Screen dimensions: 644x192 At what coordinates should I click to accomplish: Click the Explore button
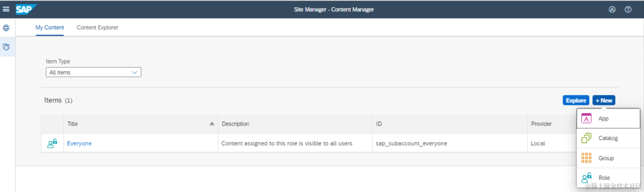[x=576, y=101]
